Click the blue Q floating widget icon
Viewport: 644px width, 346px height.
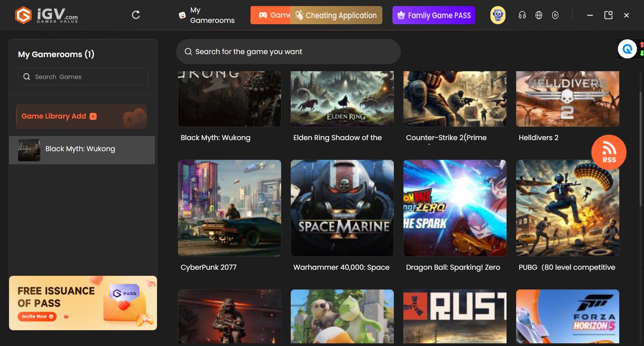[627, 49]
